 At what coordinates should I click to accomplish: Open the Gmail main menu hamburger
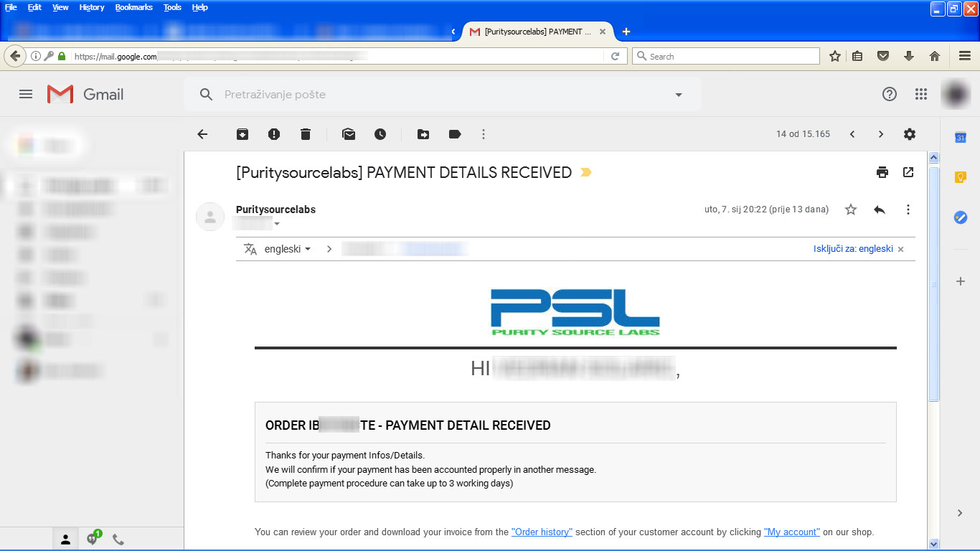(26, 94)
